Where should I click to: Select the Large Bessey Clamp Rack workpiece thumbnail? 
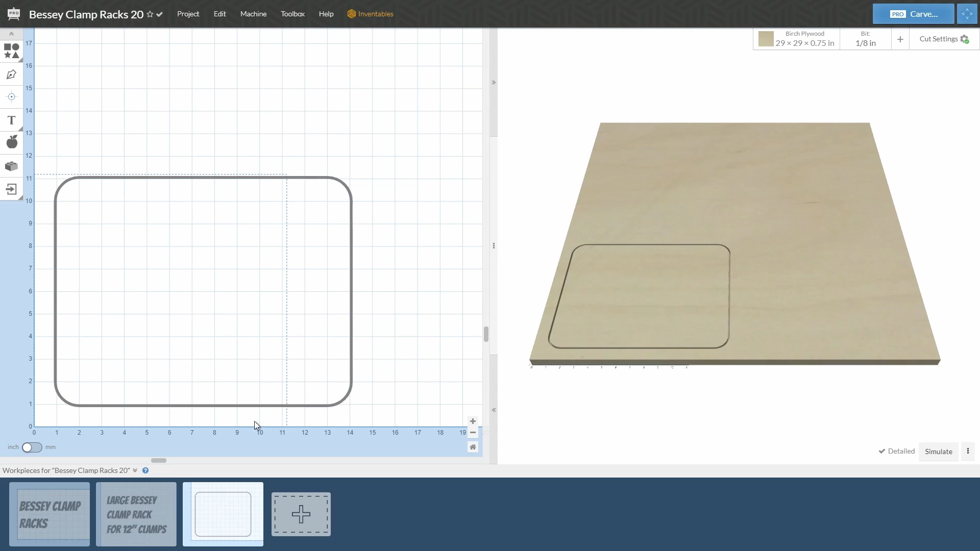136,514
